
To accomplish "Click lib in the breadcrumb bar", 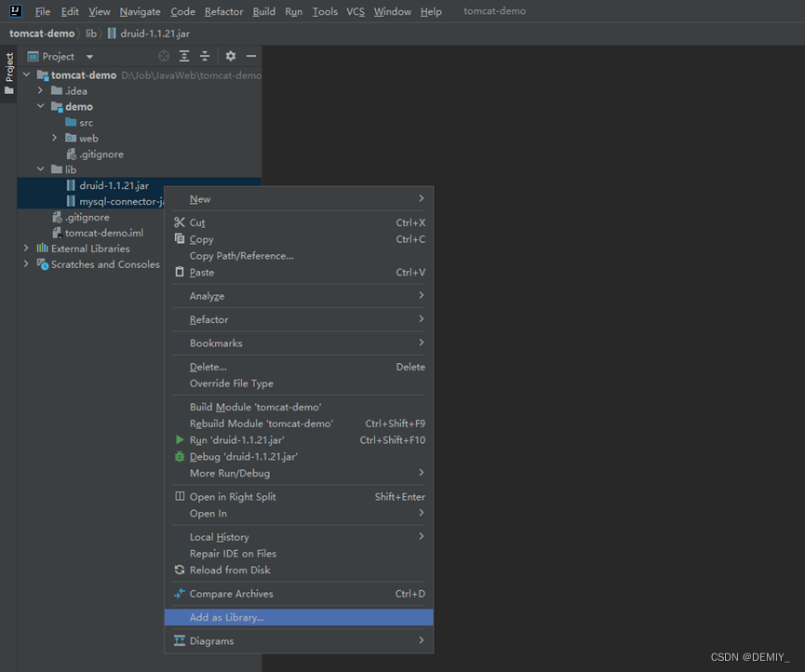I will (91, 34).
